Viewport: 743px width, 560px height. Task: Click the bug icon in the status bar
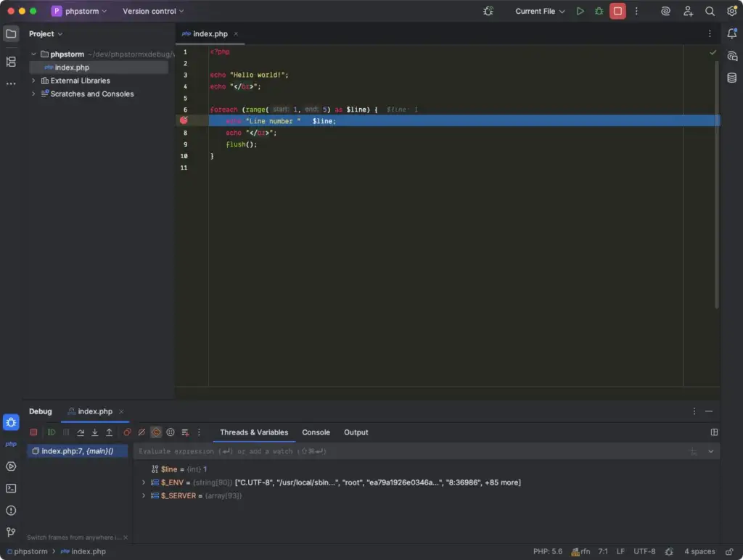coord(668,551)
